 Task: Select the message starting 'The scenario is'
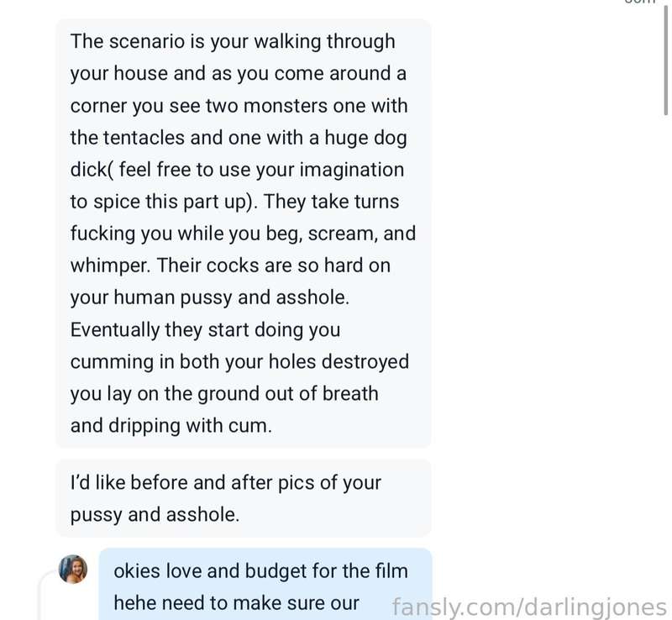[x=244, y=234]
